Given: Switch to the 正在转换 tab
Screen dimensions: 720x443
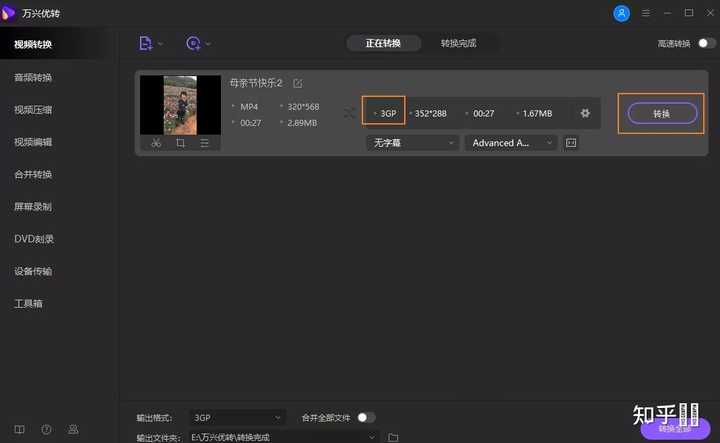Looking at the screenshot, I should click(383, 43).
